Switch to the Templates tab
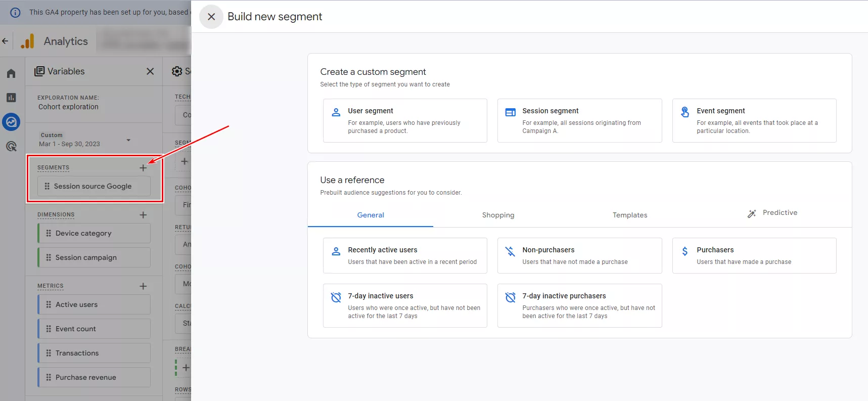This screenshot has height=401, width=868. coord(630,215)
